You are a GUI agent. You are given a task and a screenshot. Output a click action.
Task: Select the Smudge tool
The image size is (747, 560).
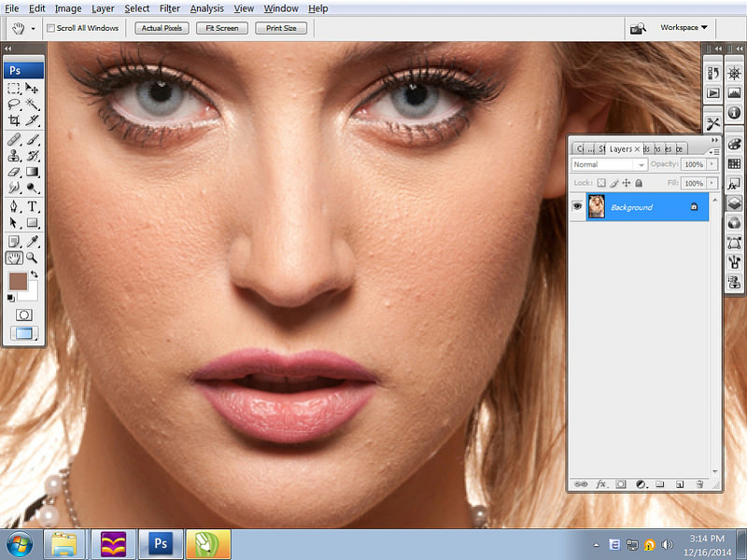pyautogui.click(x=14, y=188)
